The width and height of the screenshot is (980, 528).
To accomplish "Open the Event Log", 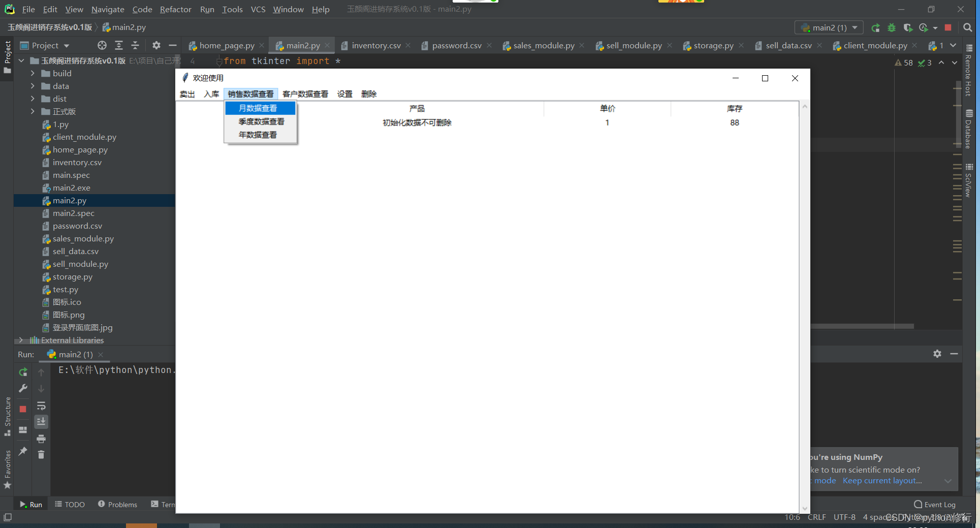I will coord(935,505).
